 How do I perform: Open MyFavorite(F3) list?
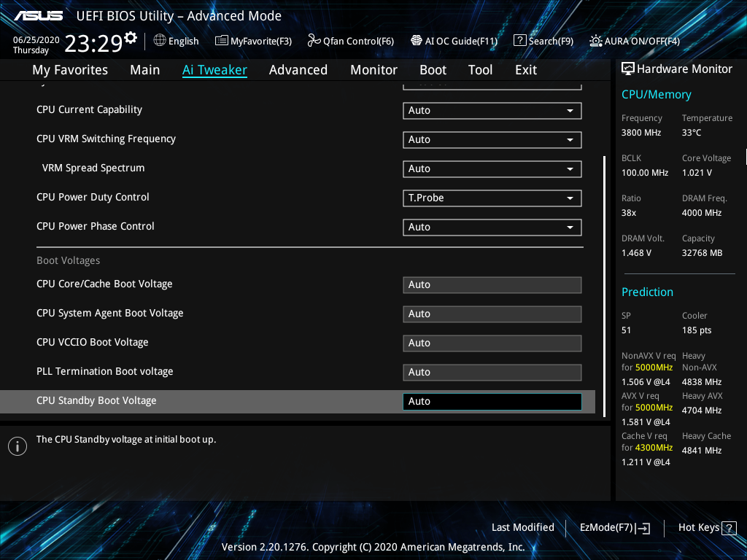pyautogui.click(x=253, y=41)
